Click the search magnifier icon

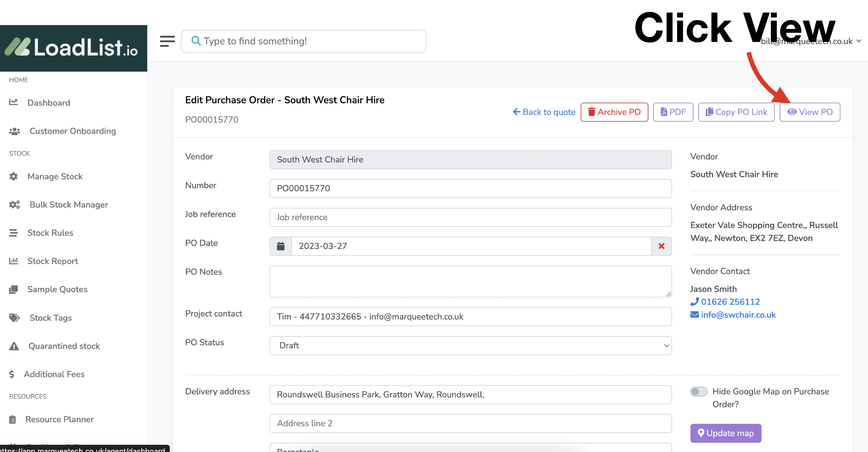tap(196, 41)
